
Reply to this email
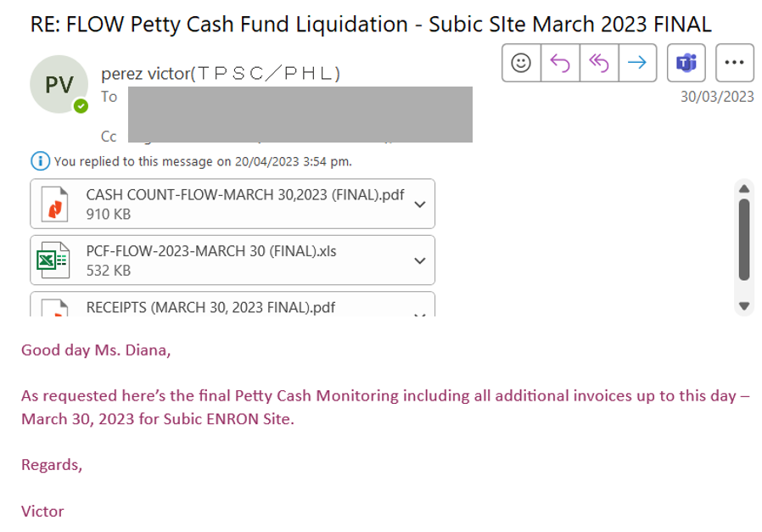[560, 63]
